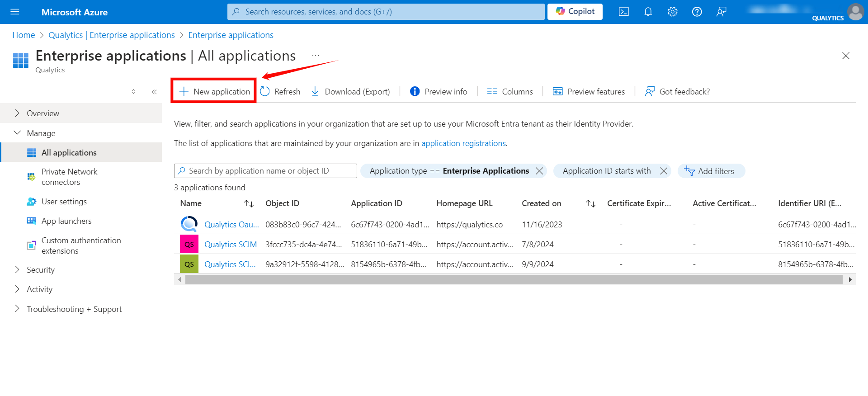Click the Homepage URL column header
The width and height of the screenshot is (868, 396).
click(464, 203)
